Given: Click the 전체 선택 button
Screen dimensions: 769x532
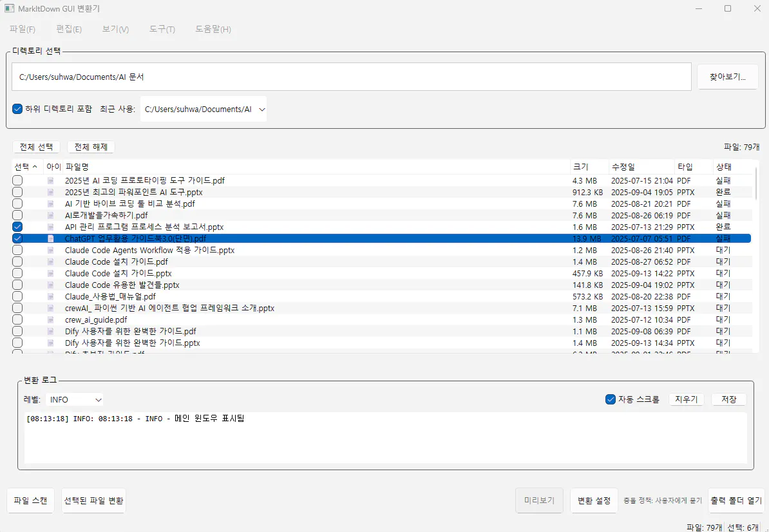Looking at the screenshot, I should click(36, 147).
